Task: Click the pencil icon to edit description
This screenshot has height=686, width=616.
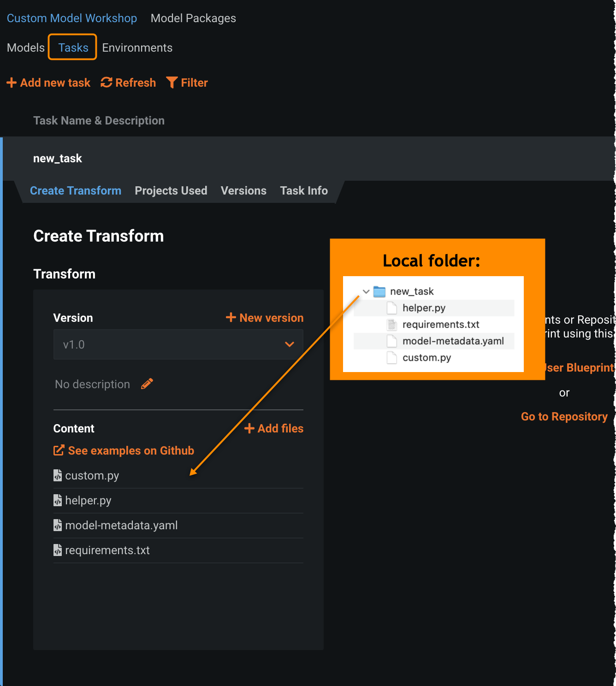Action: pyautogui.click(x=147, y=384)
